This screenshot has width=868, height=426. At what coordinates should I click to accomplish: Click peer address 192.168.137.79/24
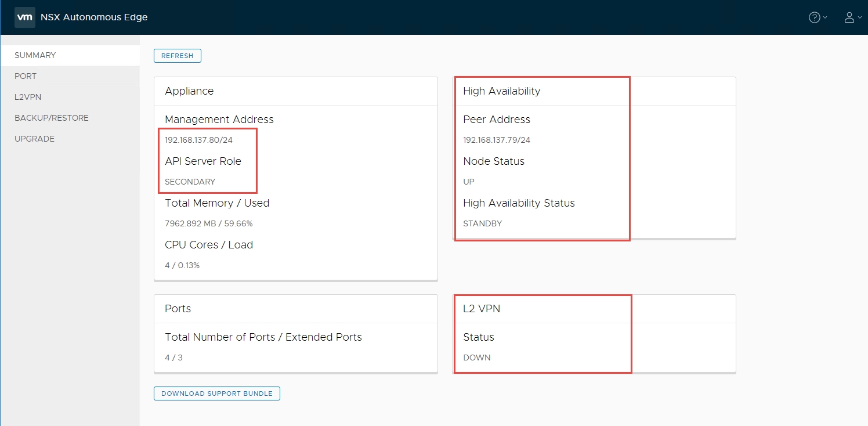[497, 140]
